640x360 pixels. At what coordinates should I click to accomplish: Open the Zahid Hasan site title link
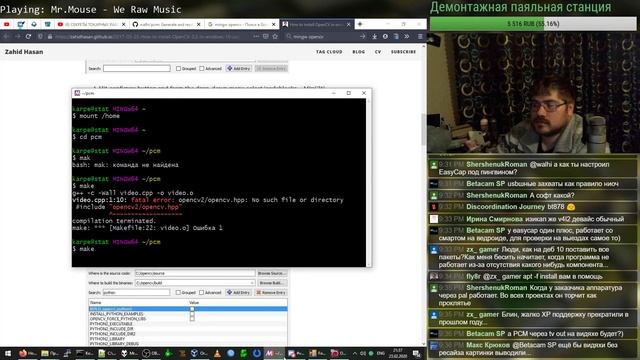(24, 52)
